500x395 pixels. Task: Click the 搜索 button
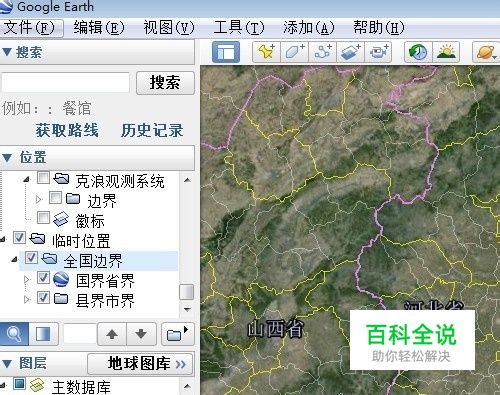pyautogui.click(x=165, y=83)
